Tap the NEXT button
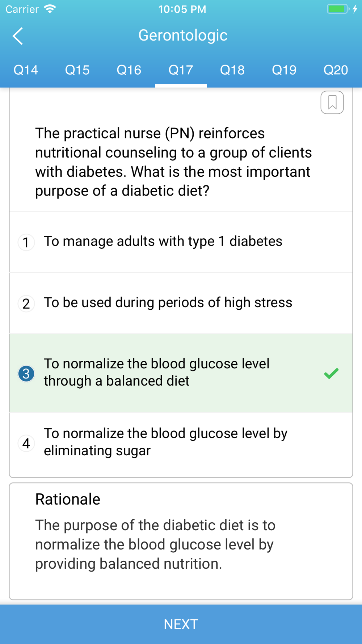The width and height of the screenshot is (362, 644). click(181, 624)
